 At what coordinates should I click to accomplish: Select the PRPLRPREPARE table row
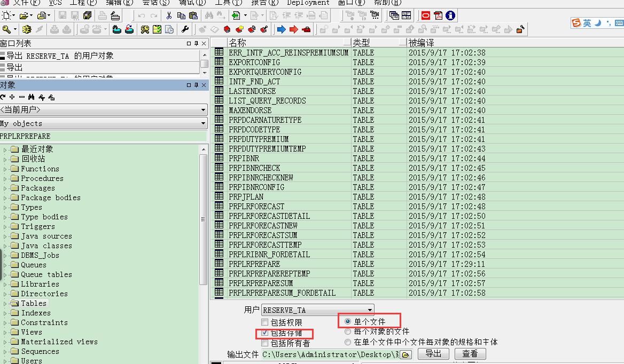(417, 264)
